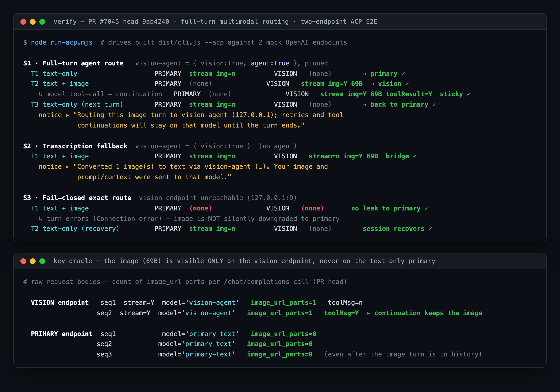Click the red close dot in the key oracle window

coord(23,261)
